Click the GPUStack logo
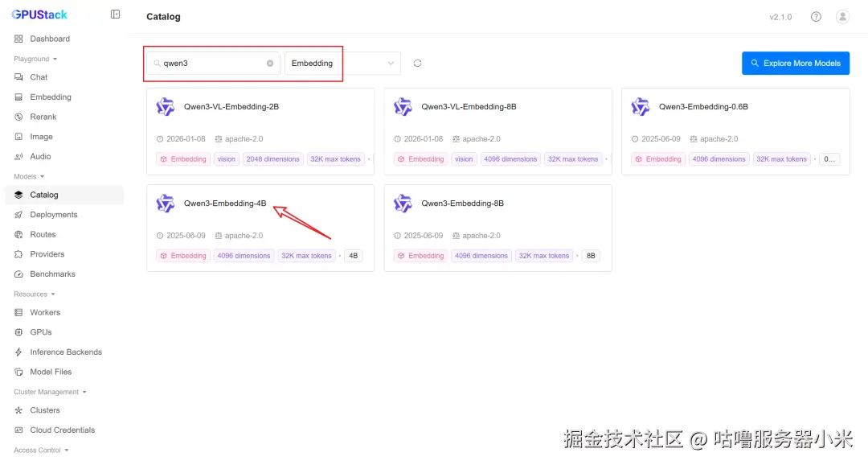This screenshot has height=465, width=868. pyautogui.click(x=39, y=14)
